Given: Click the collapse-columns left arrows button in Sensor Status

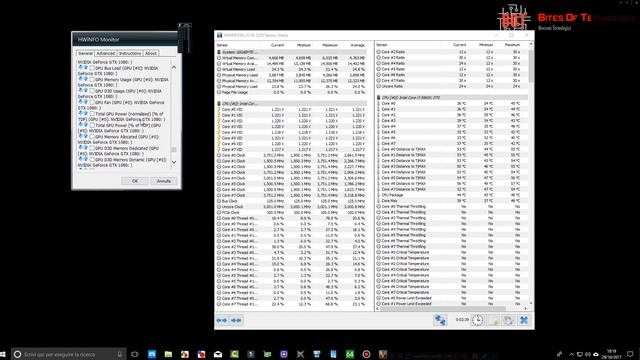Looking at the screenshot, I should [222, 320].
